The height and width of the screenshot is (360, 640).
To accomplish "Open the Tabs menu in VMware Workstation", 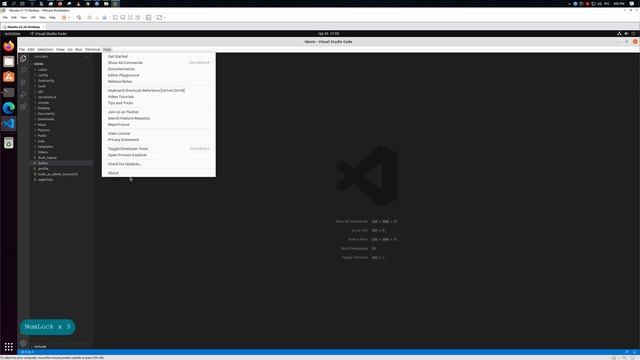I will click(x=42, y=18).
